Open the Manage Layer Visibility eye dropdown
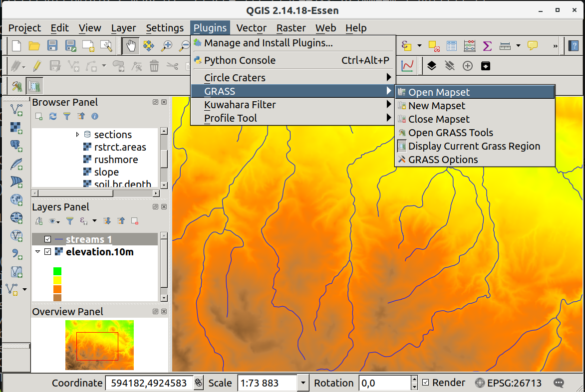The height and width of the screenshot is (392, 585). (54, 221)
